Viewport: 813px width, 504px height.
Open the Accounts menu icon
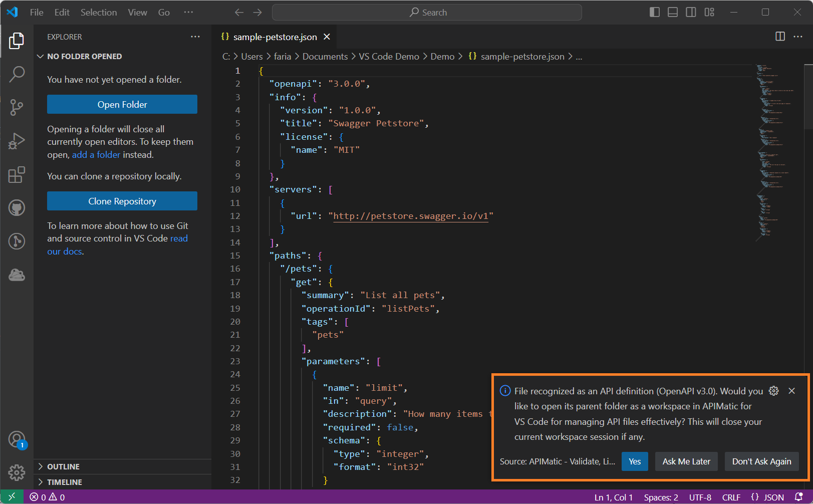point(17,439)
